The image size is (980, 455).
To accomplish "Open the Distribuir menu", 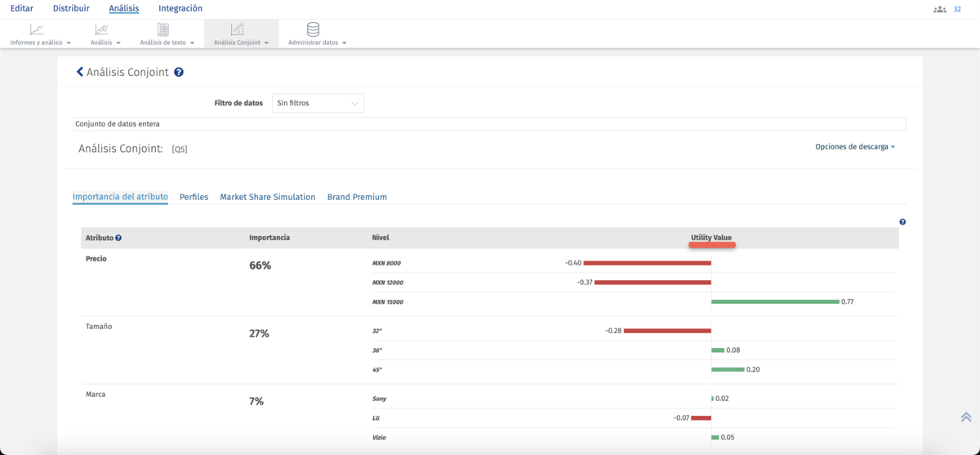I will coord(71,8).
